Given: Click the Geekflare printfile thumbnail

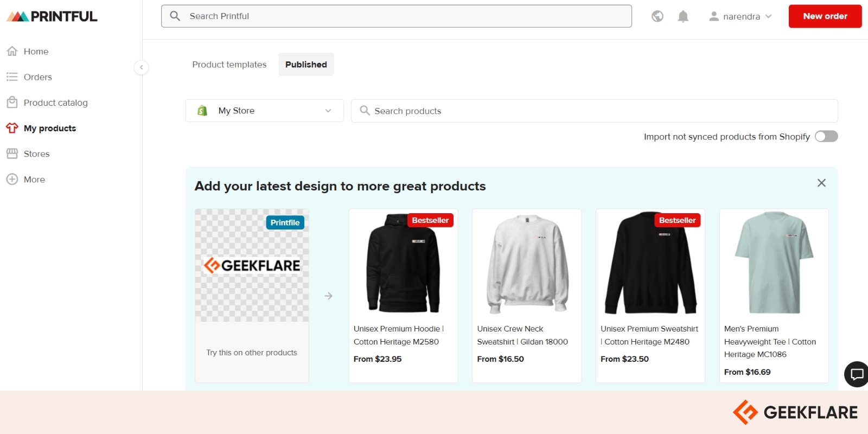Looking at the screenshot, I should (252, 265).
